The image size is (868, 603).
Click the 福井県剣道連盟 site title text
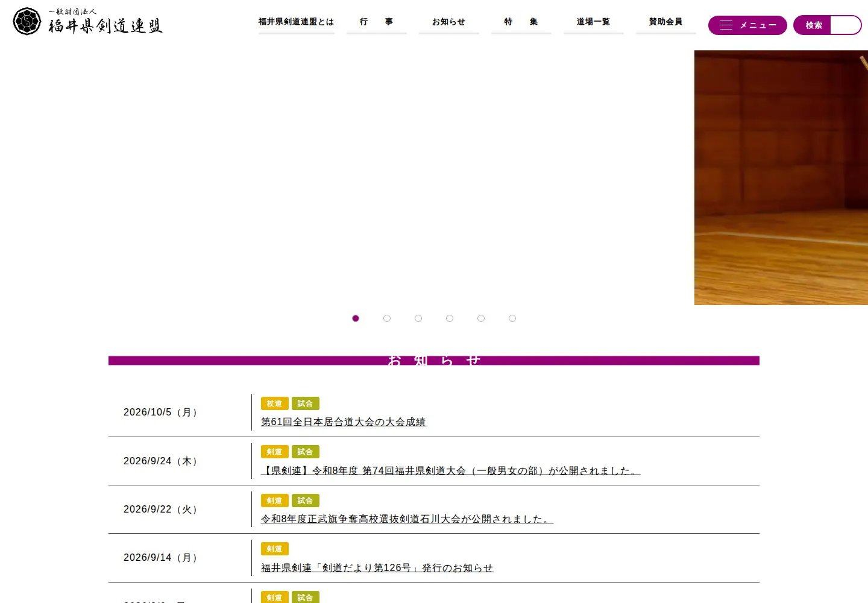(105, 26)
